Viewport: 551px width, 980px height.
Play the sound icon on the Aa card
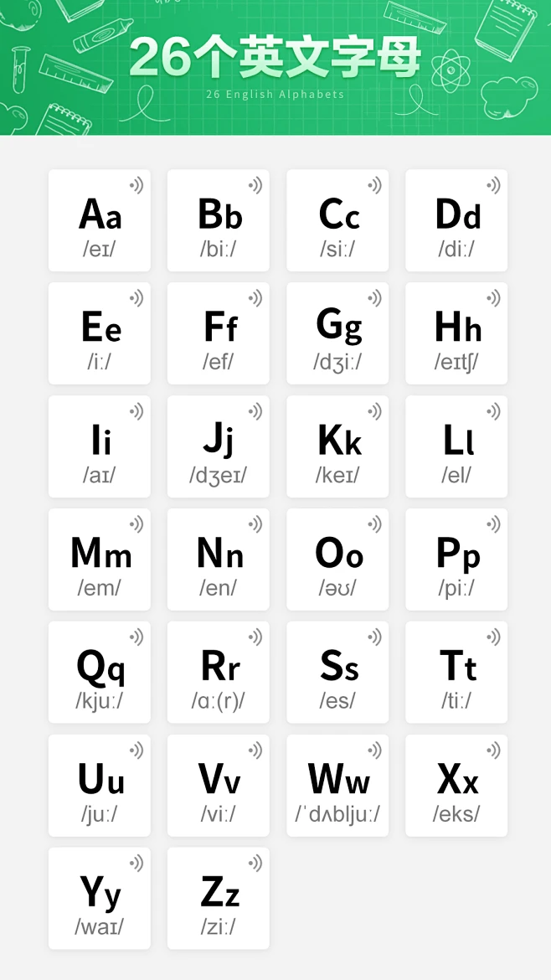pos(136,185)
